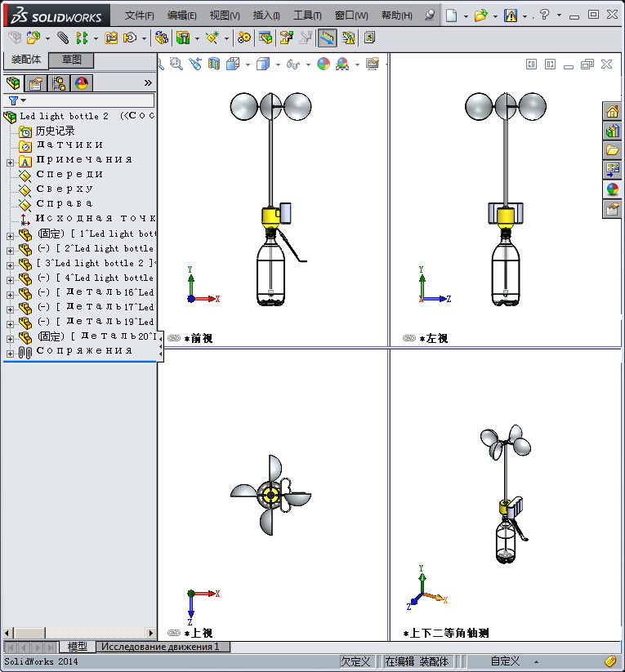The height and width of the screenshot is (672, 625).
Task: Open the 帮助(H) menu
Action: tap(397, 16)
